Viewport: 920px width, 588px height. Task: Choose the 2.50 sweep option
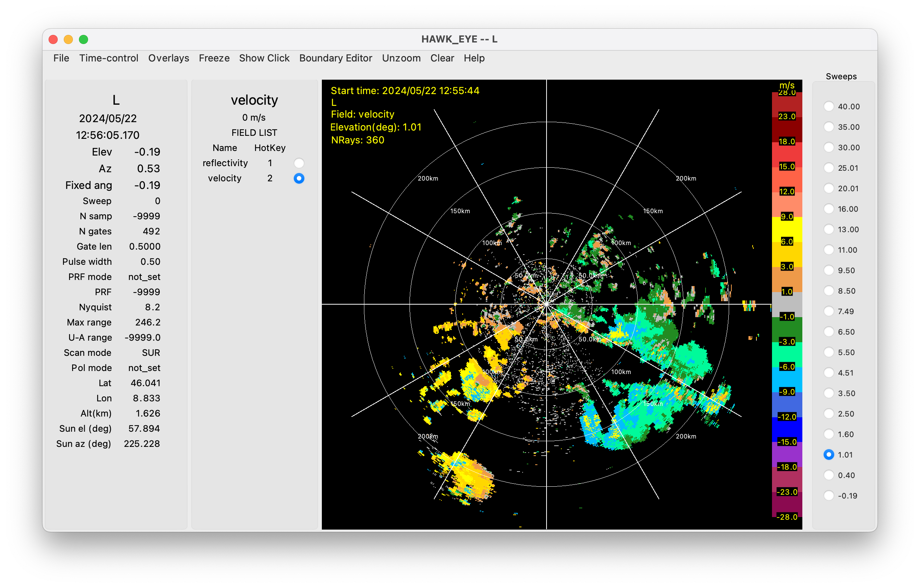[x=828, y=414]
